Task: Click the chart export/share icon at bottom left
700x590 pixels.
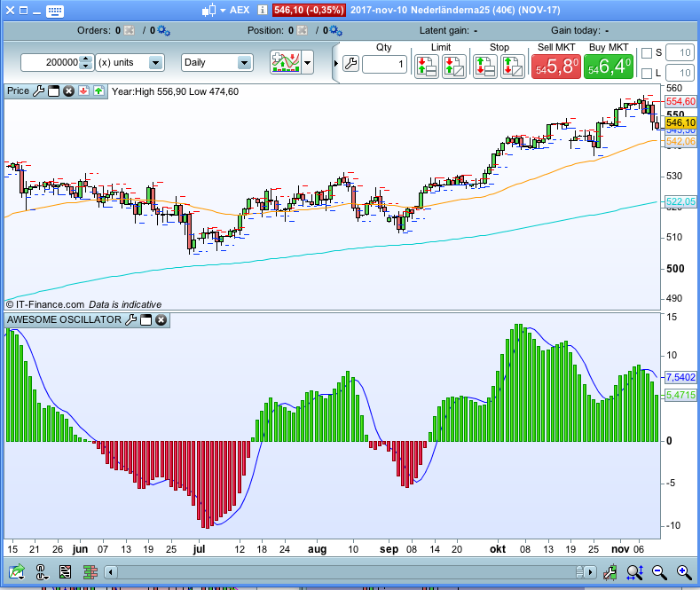Action: (x=17, y=571)
